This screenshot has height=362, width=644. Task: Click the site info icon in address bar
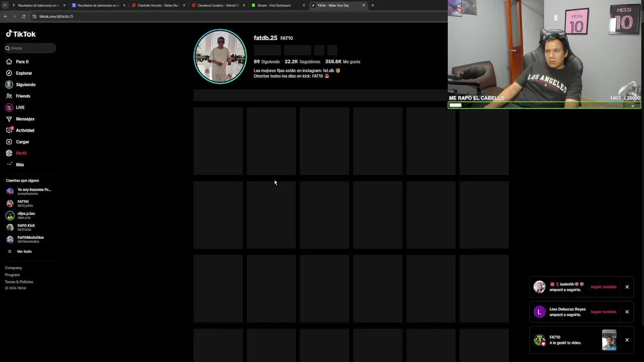(x=34, y=17)
